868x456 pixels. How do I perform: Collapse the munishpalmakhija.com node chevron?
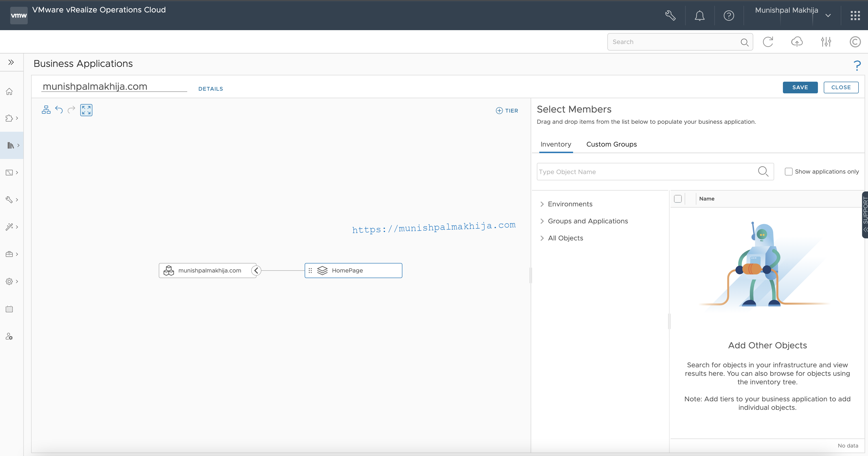[x=256, y=271]
